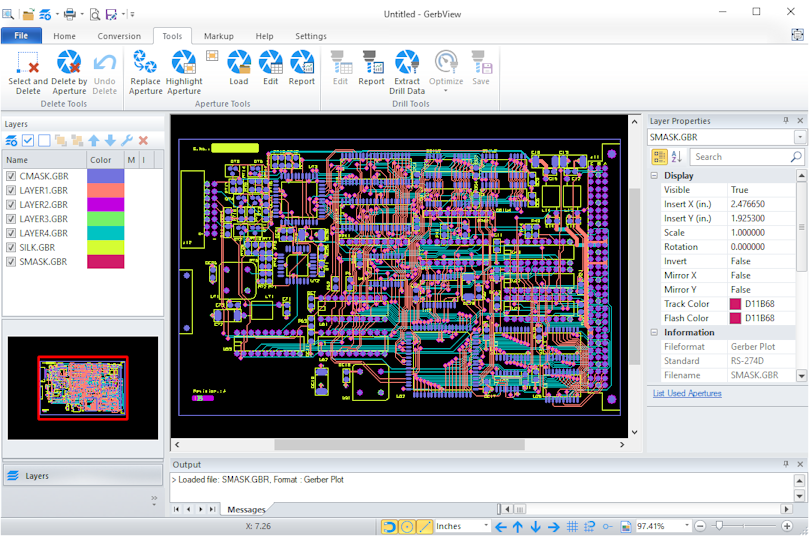Activate Highlight Aperture tool
Screen dimensions: 809x536
point(184,73)
